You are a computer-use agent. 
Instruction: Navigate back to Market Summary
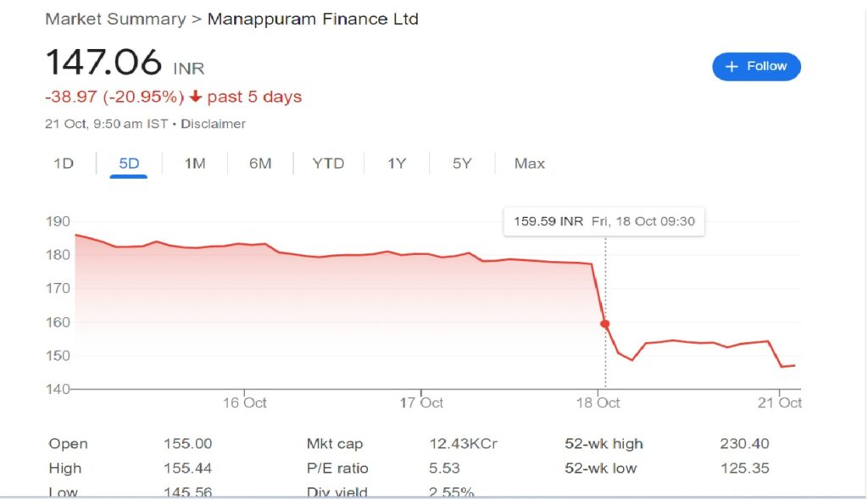[x=115, y=18]
